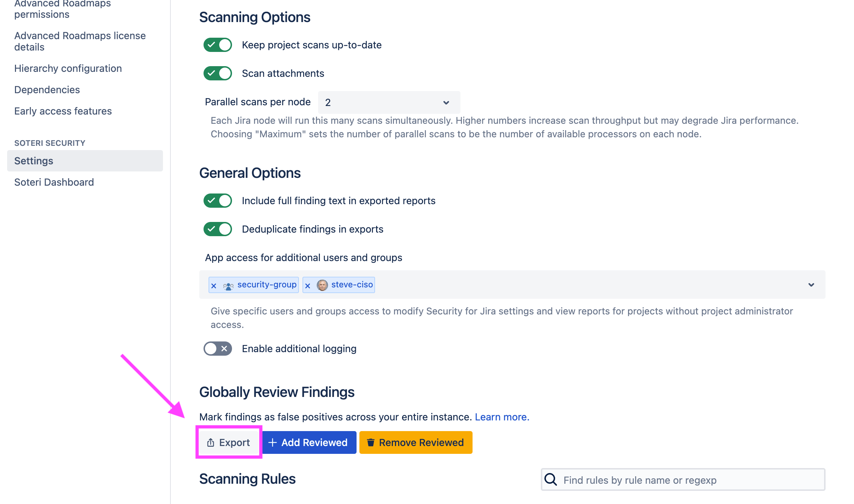Click the Export button under Globally Review Findings
The width and height of the screenshot is (854, 504).
click(229, 442)
